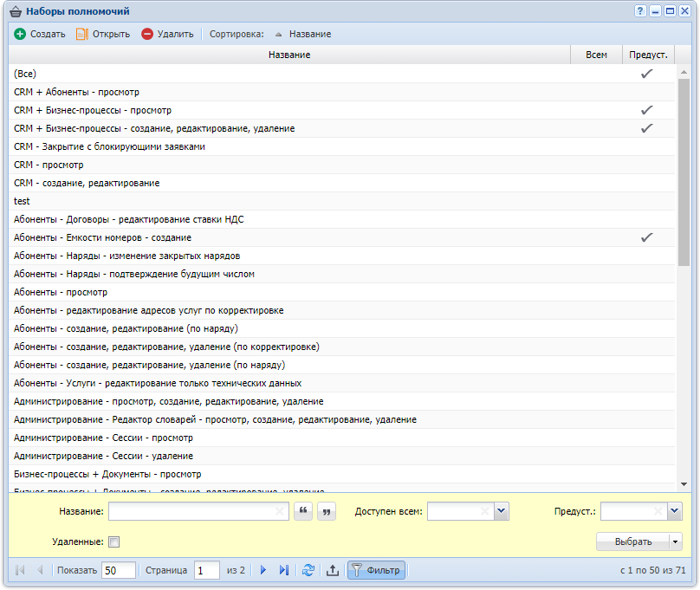Select Абоненты - создание, редактирование, удаление (по корректировке)
The height and width of the screenshot is (590, 700).
pyautogui.click(x=341, y=347)
